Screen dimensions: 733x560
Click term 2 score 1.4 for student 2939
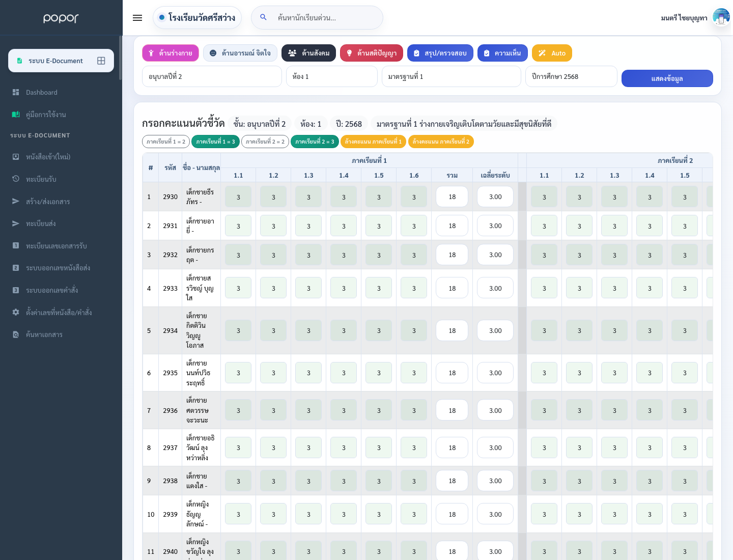(x=650, y=514)
